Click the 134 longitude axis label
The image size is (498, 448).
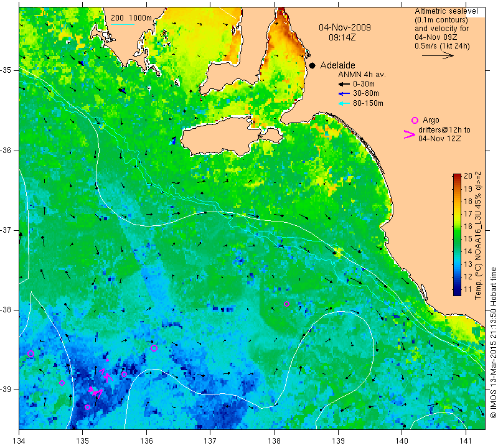click(19, 441)
